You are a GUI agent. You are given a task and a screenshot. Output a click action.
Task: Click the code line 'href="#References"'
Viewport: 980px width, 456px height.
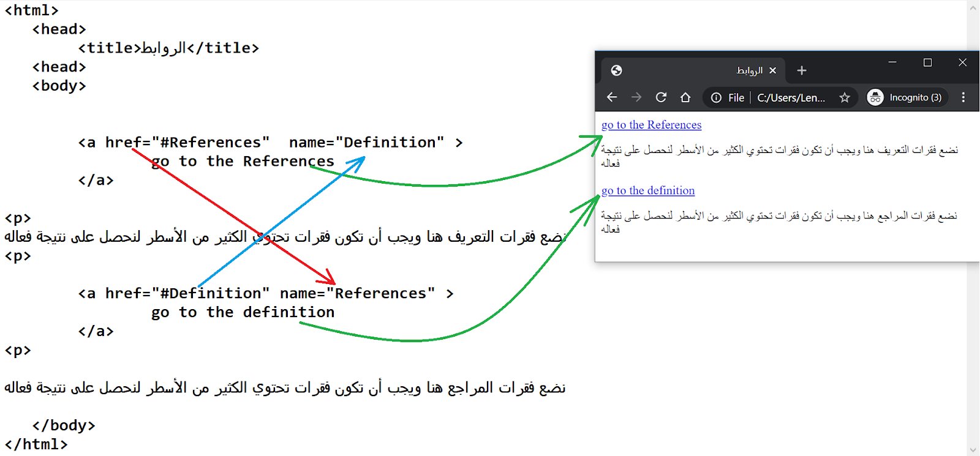coord(187,143)
